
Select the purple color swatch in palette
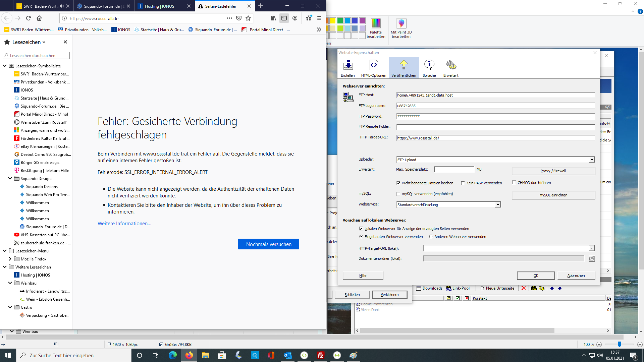(x=362, y=21)
